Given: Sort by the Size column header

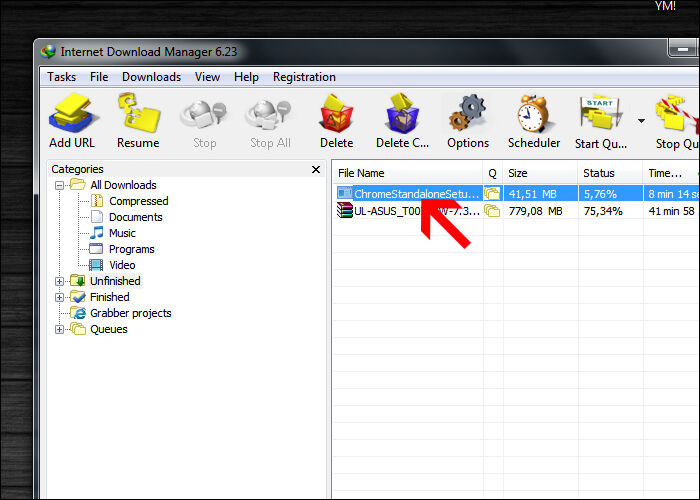Looking at the screenshot, I should (x=540, y=173).
